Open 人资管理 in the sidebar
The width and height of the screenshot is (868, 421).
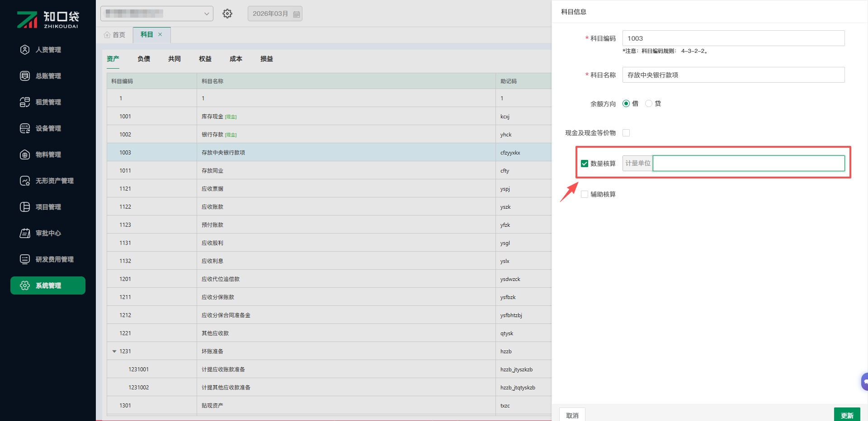[48, 50]
